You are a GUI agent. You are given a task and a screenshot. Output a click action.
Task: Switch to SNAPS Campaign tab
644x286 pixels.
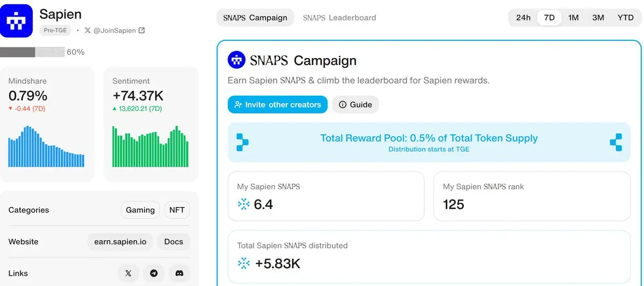pyautogui.click(x=255, y=18)
